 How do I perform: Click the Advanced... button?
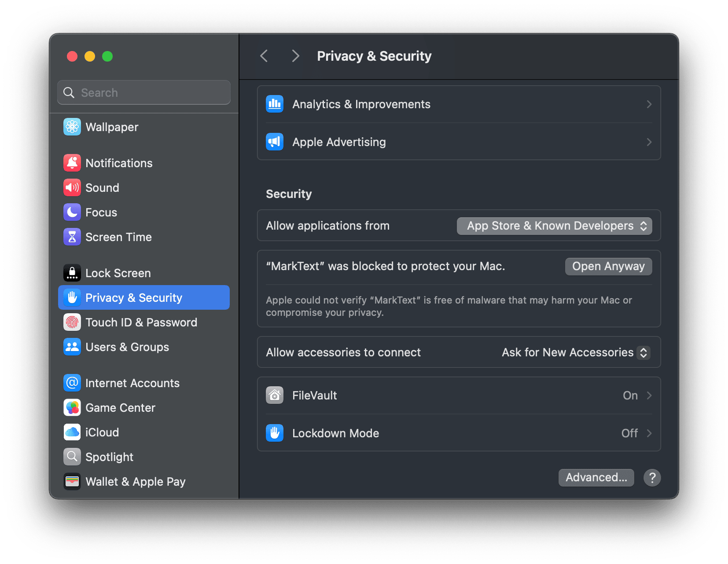tap(596, 478)
